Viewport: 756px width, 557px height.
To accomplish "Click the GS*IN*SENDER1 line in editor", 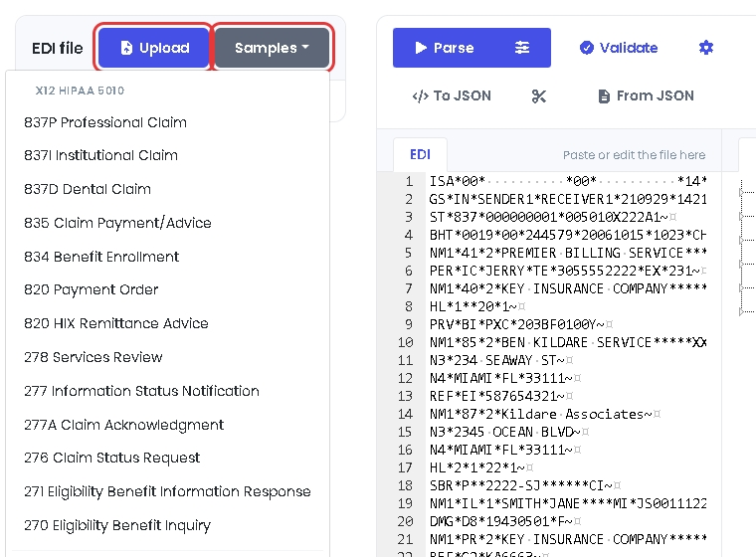I will (x=567, y=199).
